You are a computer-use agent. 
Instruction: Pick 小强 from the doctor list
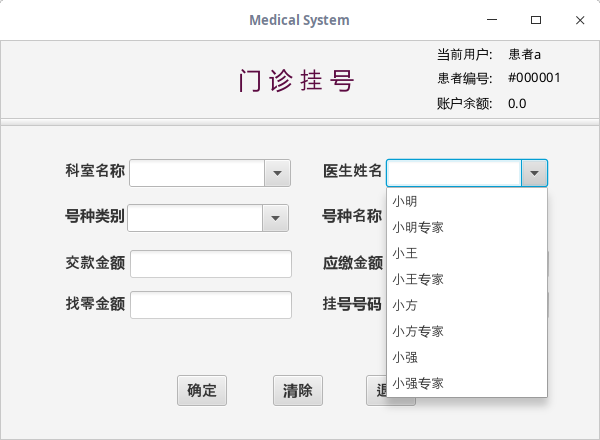point(405,357)
